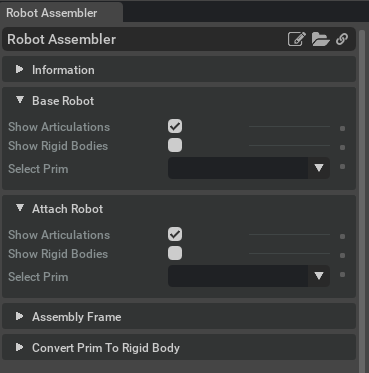Open the source code edit icon
Screen dimensions: 369x373
click(297, 39)
